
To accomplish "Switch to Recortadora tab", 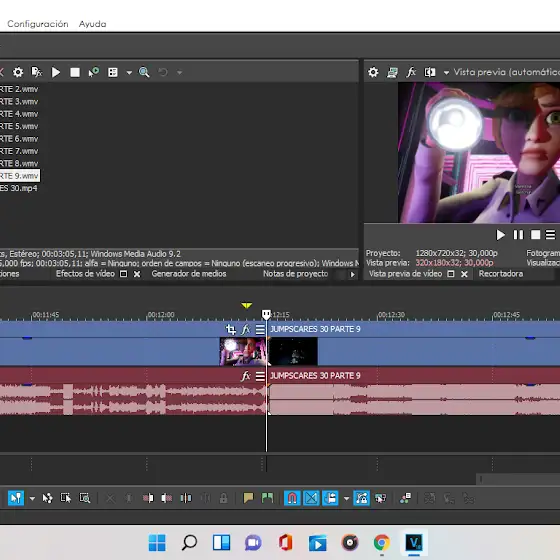I will click(x=501, y=274).
